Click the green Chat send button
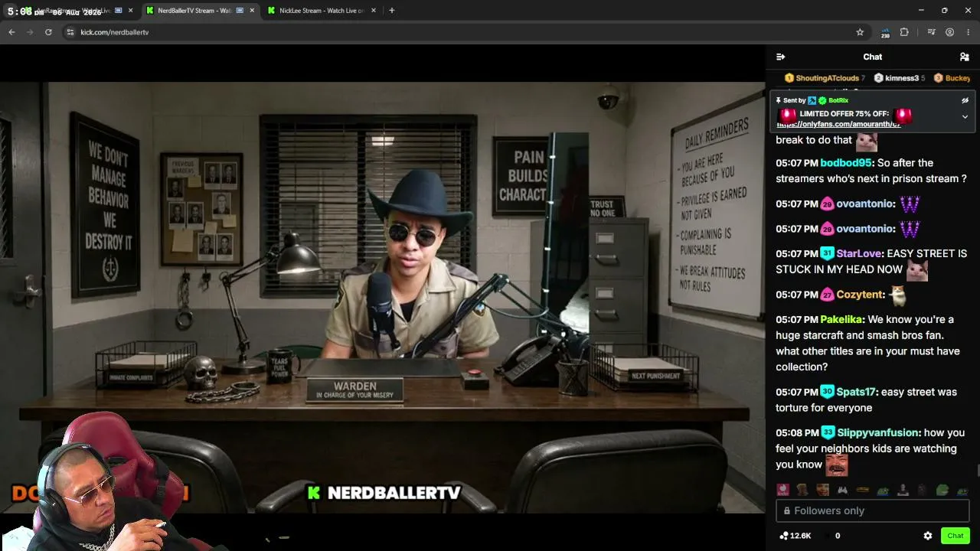This screenshot has height=551, width=980. pyautogui.click(x=955, y=536)
